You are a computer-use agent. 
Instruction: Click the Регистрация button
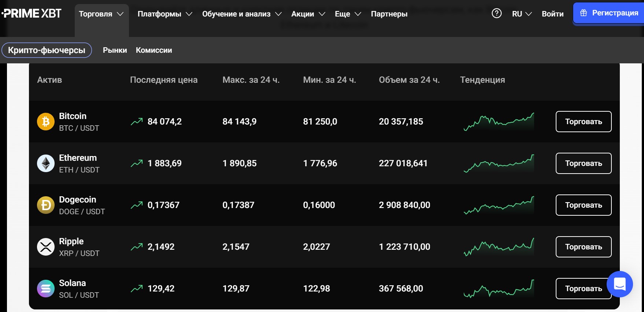(609, 13)
